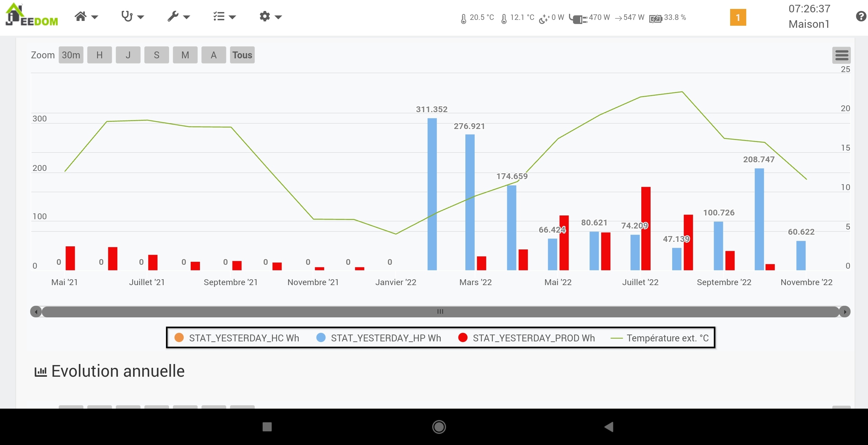
Task: Set chart zoom to M (month)
Action: (185, 55)
